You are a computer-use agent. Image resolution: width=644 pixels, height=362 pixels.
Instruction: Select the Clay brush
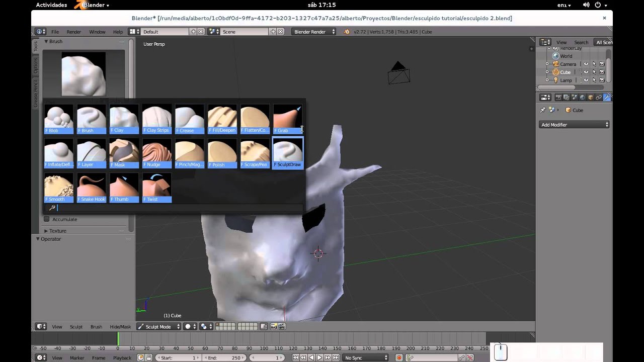tap(124, 120)
